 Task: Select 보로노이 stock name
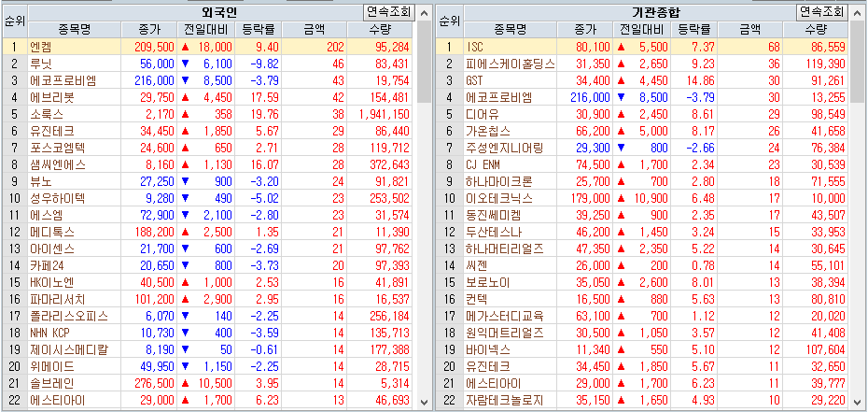click(x=488, y=282)
